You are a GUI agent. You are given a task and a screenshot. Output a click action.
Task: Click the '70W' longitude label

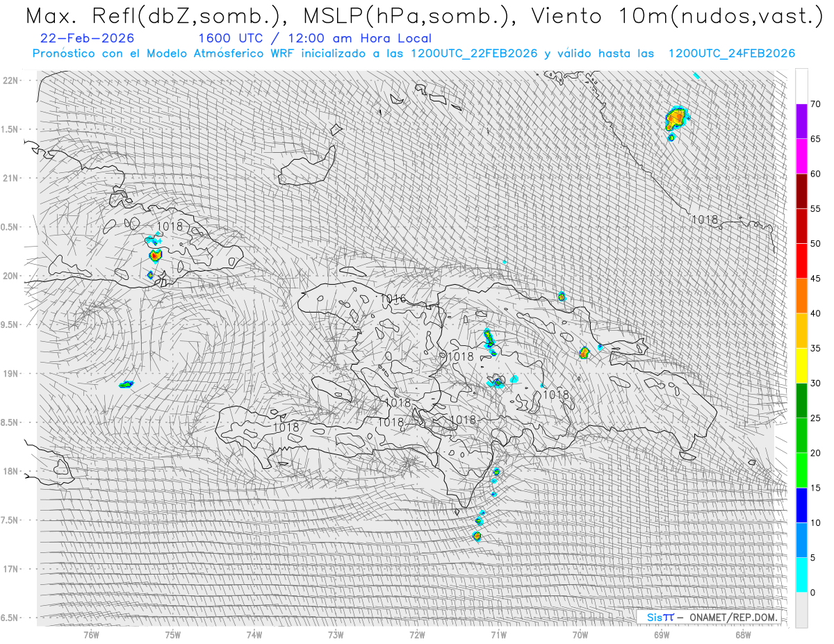click(x=580, y=634)
